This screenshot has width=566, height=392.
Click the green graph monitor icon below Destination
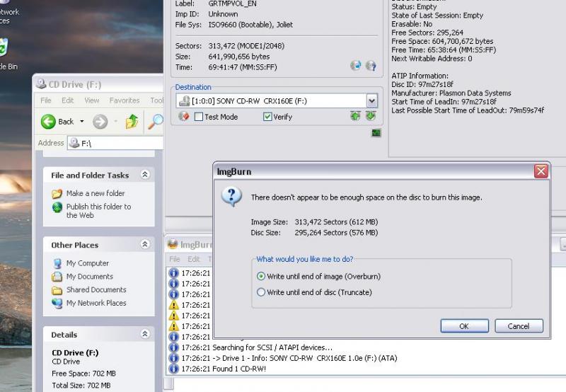click(376, 132)
